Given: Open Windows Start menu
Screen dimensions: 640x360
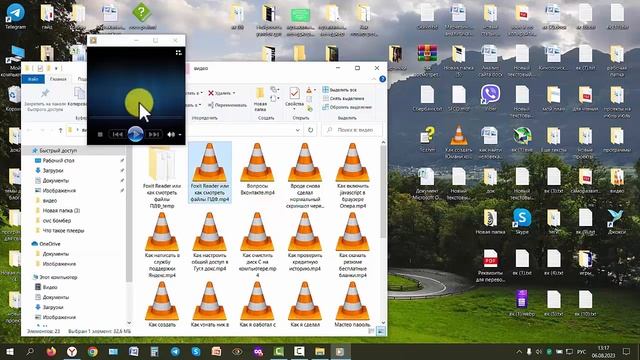Looking at the screenshot, I should [x=9, y=351].
